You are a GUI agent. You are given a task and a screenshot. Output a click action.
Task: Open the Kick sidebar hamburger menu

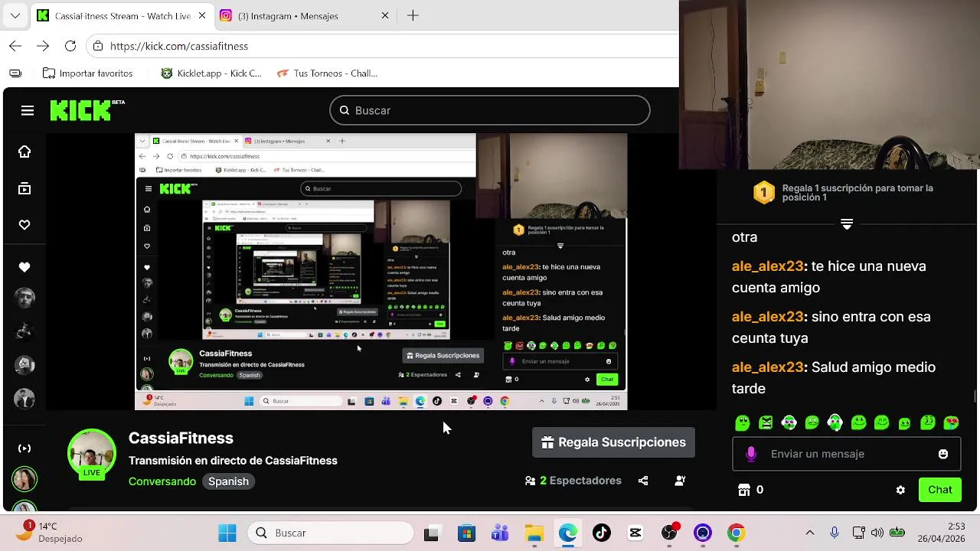(x=28, y=111)
